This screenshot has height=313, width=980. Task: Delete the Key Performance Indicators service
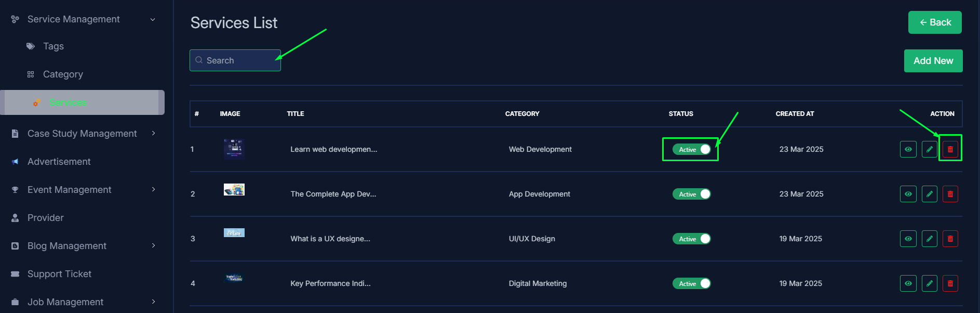point(950,283)
